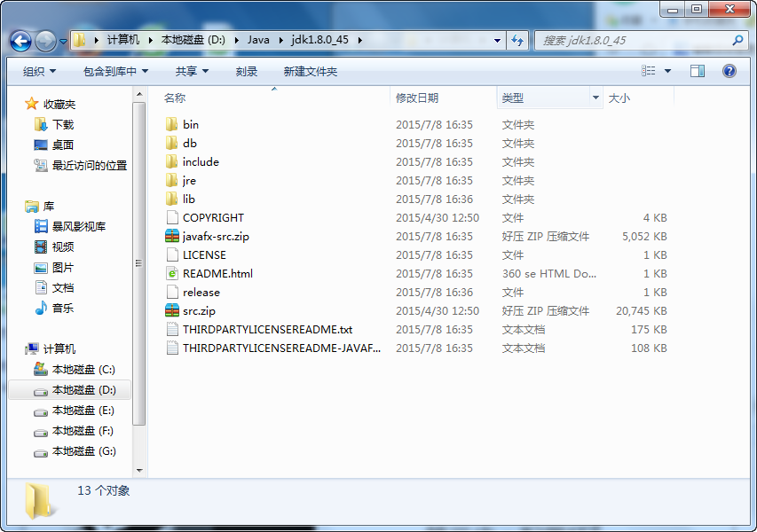
Task: Click the magnifier search icon
Action: [x=737, y=41]
